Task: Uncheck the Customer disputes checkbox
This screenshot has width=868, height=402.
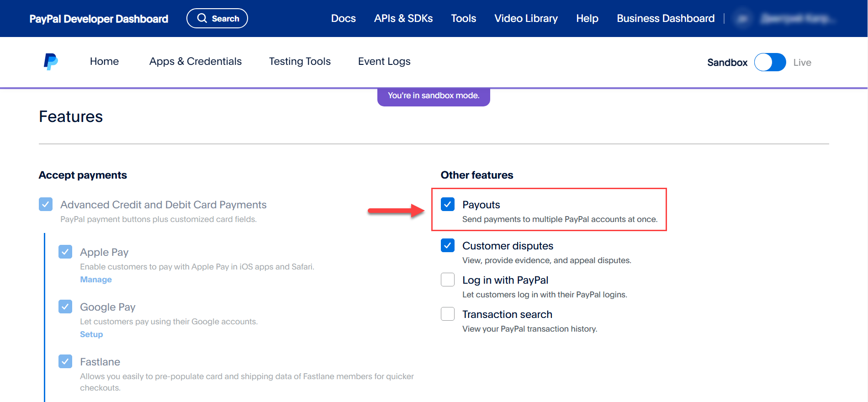Action: (448, 245)
